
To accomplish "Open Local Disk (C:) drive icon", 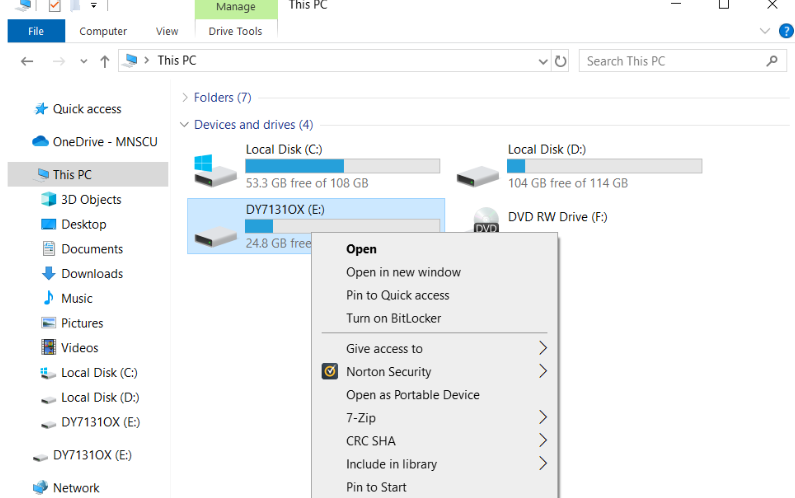I will [x=216, y=167].
